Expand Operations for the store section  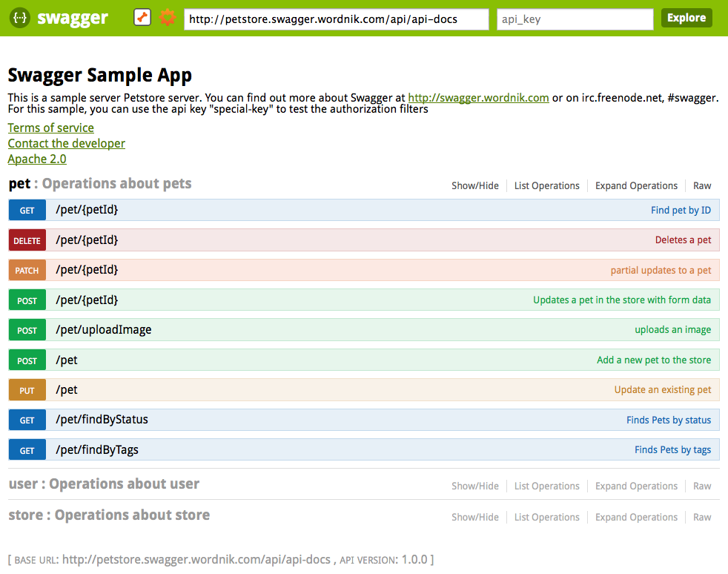click(x=635, y=517)
